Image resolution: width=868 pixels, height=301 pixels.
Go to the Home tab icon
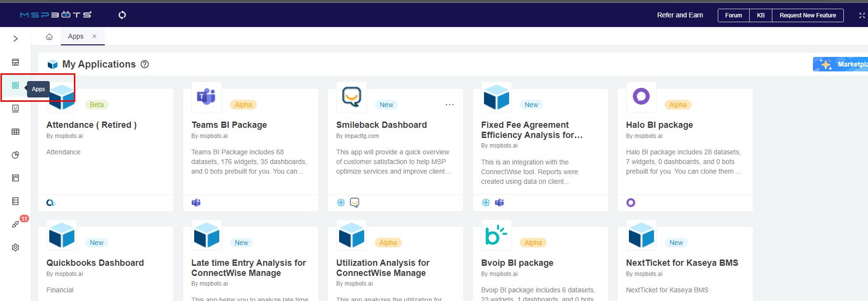pos(49,37)
